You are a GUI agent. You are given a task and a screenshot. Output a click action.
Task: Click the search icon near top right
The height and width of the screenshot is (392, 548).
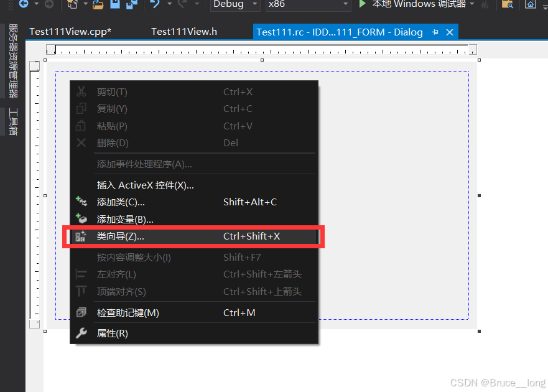point(508,5)
